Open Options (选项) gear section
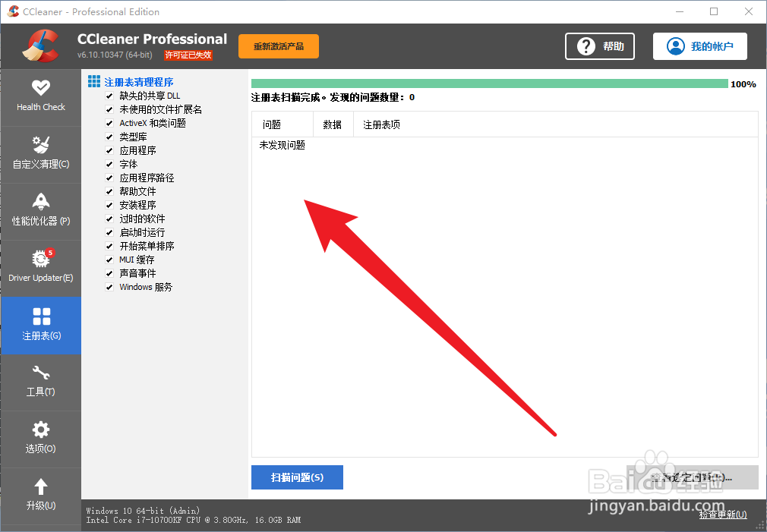 [x=40, y=439]
